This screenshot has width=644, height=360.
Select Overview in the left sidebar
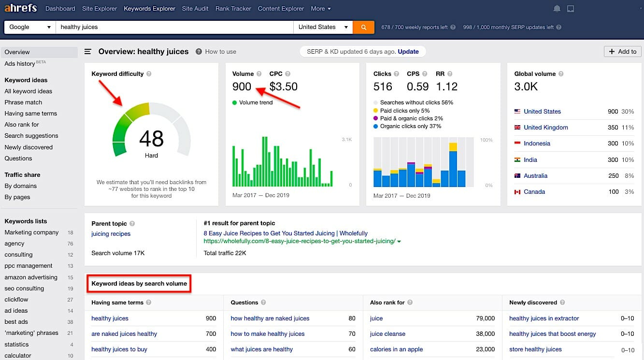[x=39, y=52]
